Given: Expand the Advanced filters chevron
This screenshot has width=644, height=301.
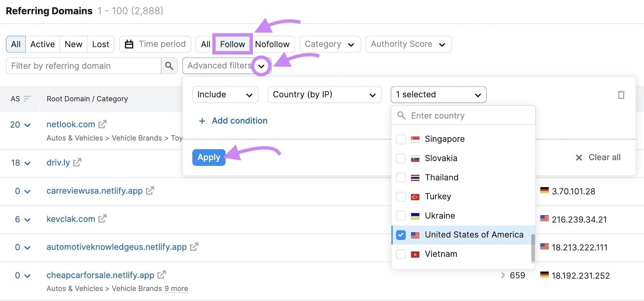Looking at the screenshot, I should click(261, 66).
